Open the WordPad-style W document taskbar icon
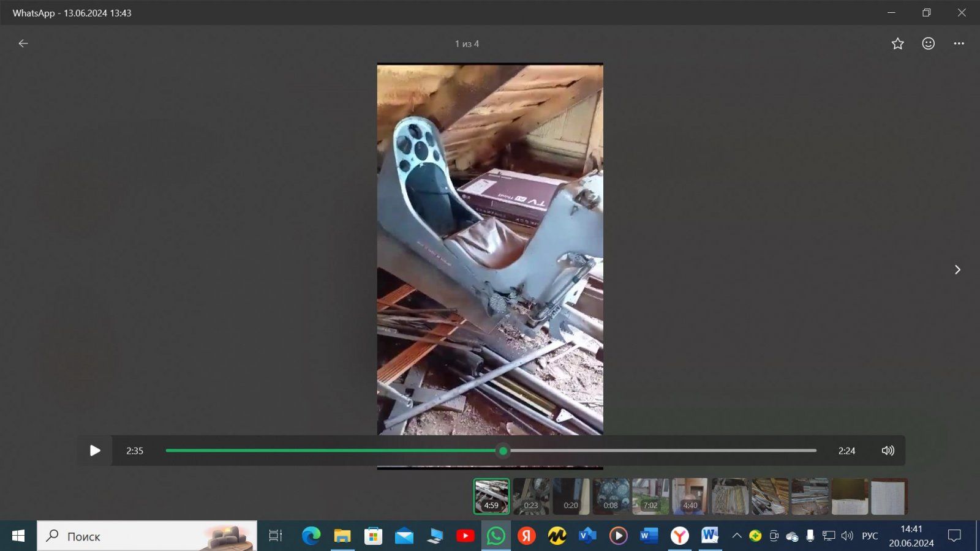 coord(710,536)
